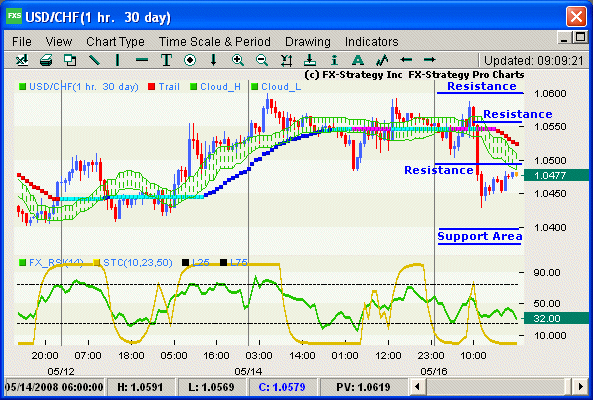
Task: Click the green Cloud_H legend color square
Action: (x=194, y=87)
